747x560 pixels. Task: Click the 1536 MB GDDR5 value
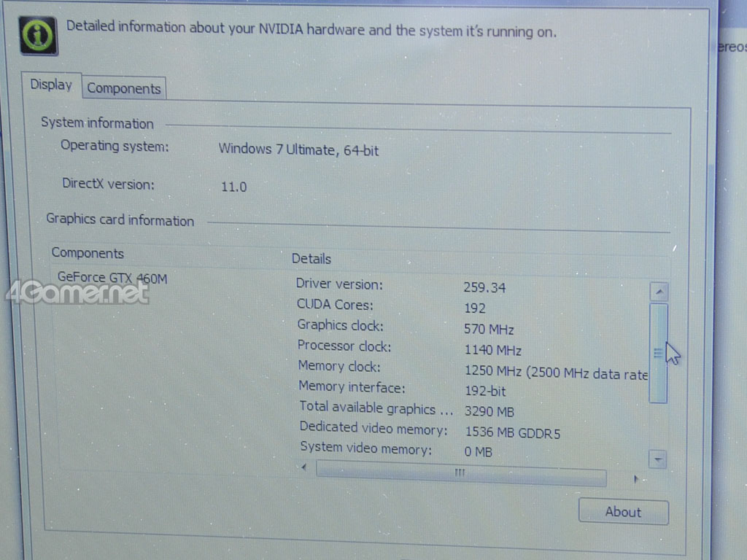coord(513,432)
